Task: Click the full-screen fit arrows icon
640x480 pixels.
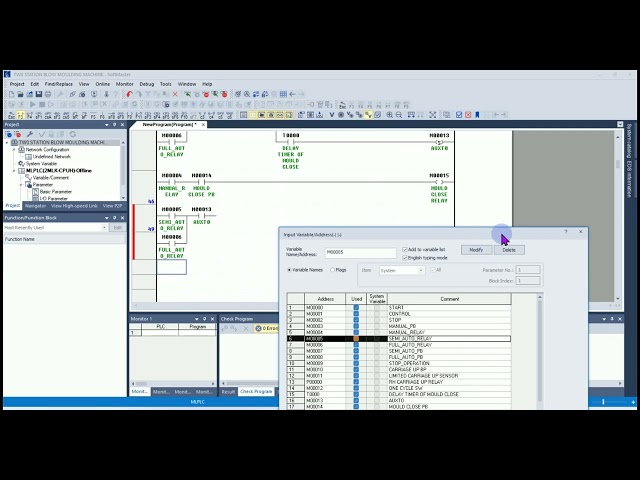Action: 433,115
